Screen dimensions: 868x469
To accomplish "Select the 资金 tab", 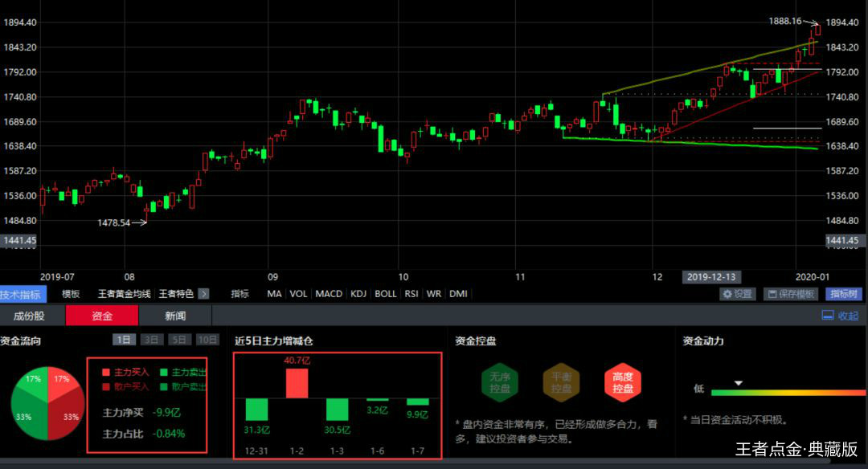I will click(102, 316).
